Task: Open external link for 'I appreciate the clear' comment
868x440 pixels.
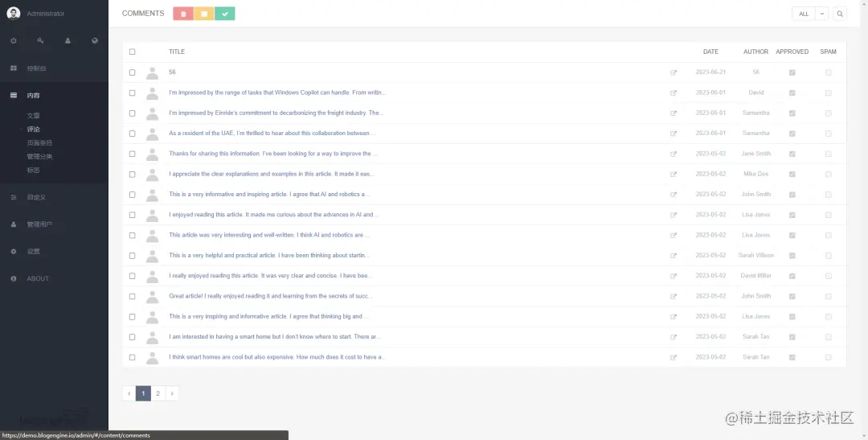Action: click(x=674, y=174)
